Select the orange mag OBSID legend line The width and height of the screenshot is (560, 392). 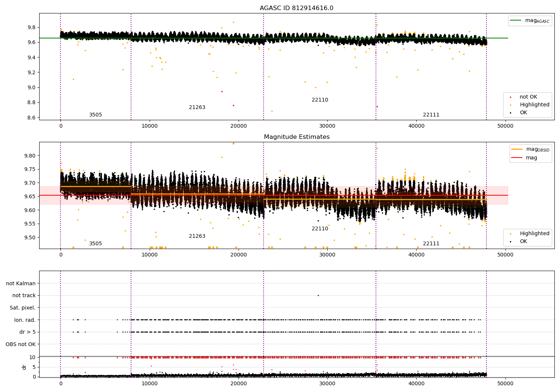click(517, 149)
